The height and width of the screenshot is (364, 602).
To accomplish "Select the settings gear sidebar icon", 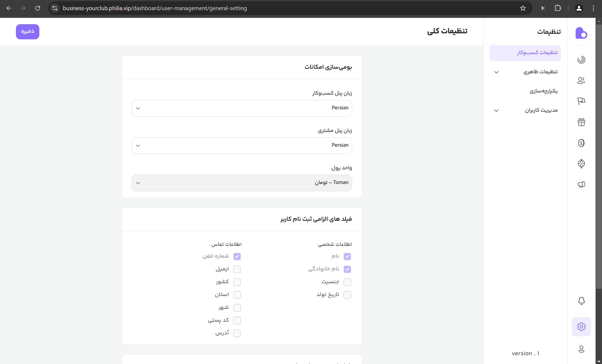I will click(x=581, y=327).
